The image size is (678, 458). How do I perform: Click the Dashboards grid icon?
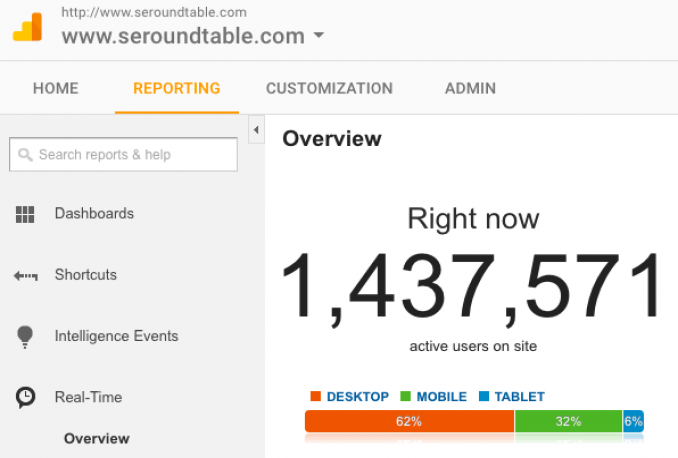click(x=25, y=214)
